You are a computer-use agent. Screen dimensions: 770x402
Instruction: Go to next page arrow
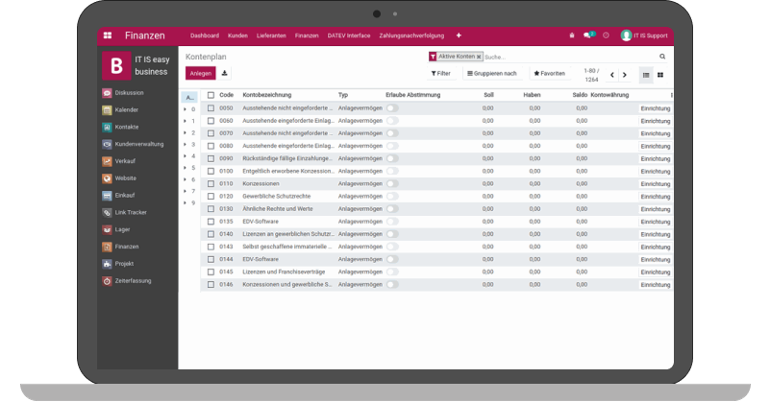pos(626,74)
